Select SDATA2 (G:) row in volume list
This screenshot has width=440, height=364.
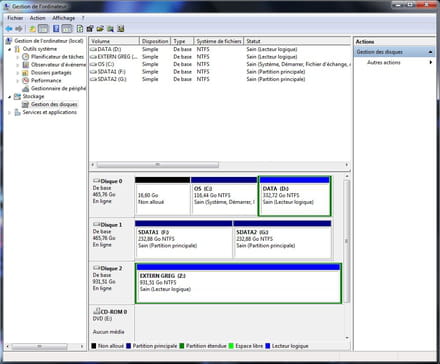(220, 79)
